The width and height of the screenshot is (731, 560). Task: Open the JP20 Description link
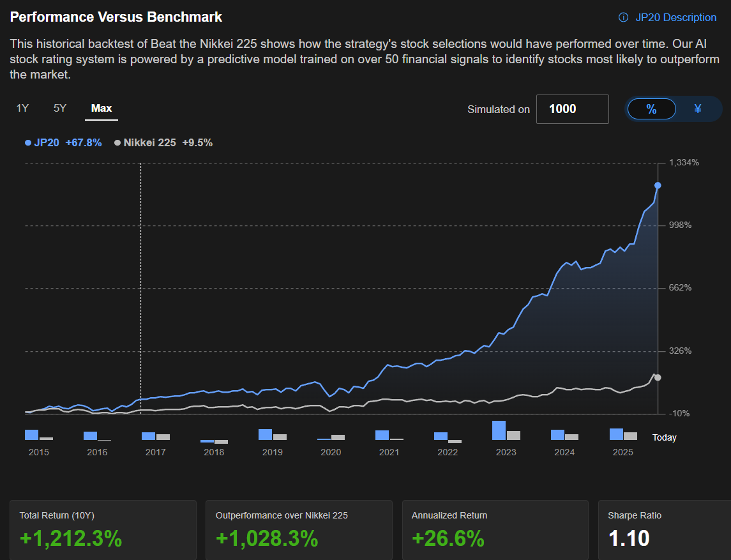(x=675, y=17)
